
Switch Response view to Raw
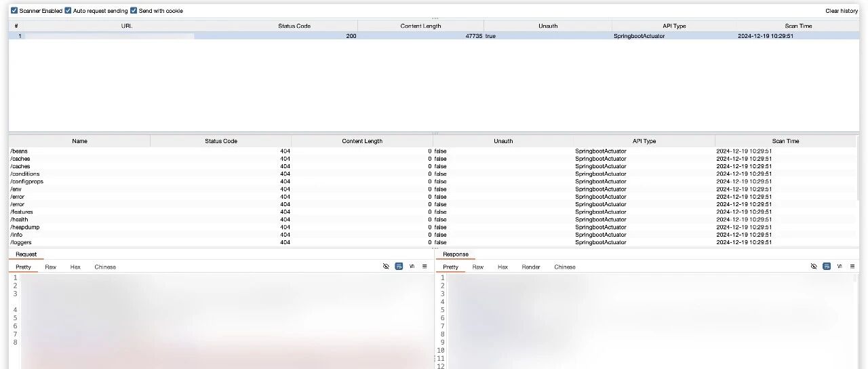pos(478,267)
